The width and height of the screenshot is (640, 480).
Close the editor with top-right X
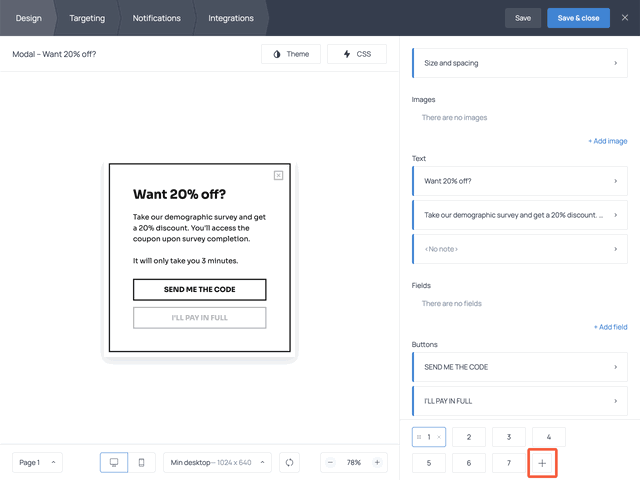625,18
